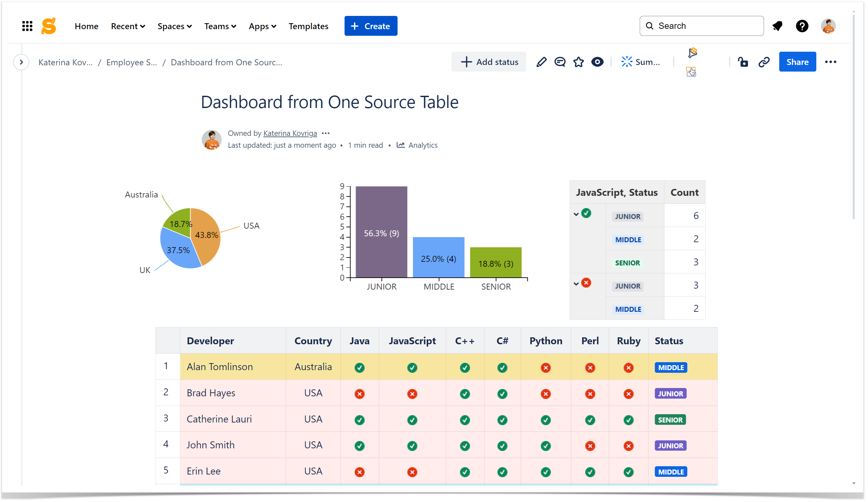Click the blue Share button
The image size is (868, 502).
797,62
